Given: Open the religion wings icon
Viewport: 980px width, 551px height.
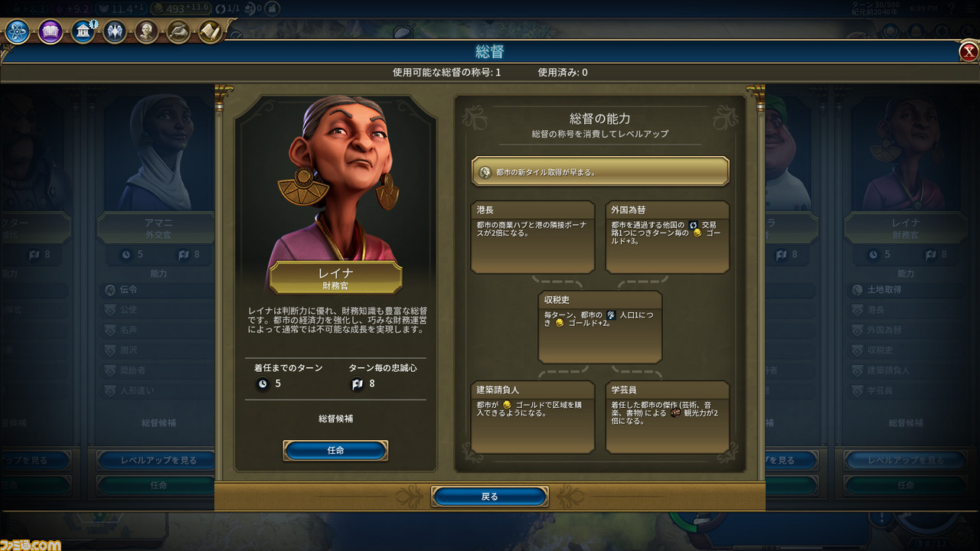Looking at the screenshot, I should click(115, 31).
